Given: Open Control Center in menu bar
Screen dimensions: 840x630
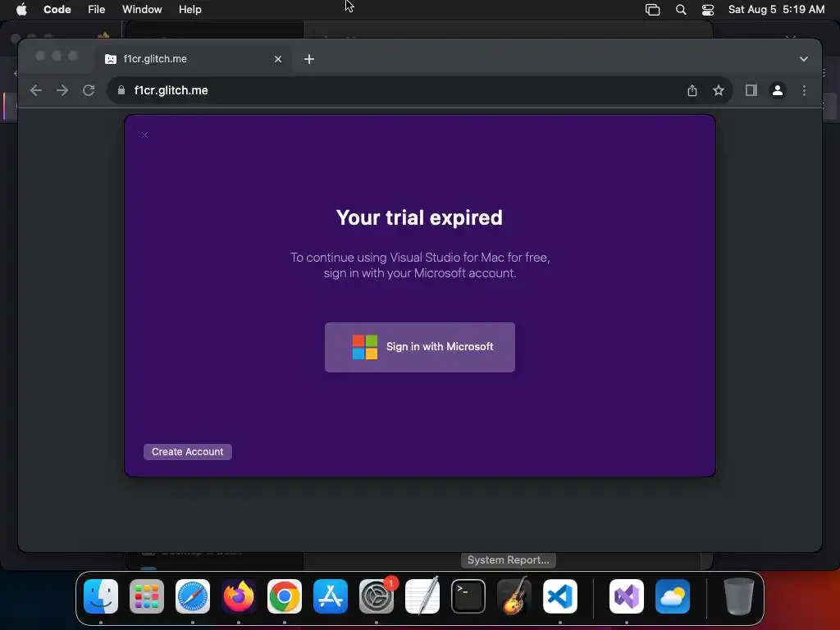Looking at the screenshot, I should pyautogui.click(x=708, y=10).
